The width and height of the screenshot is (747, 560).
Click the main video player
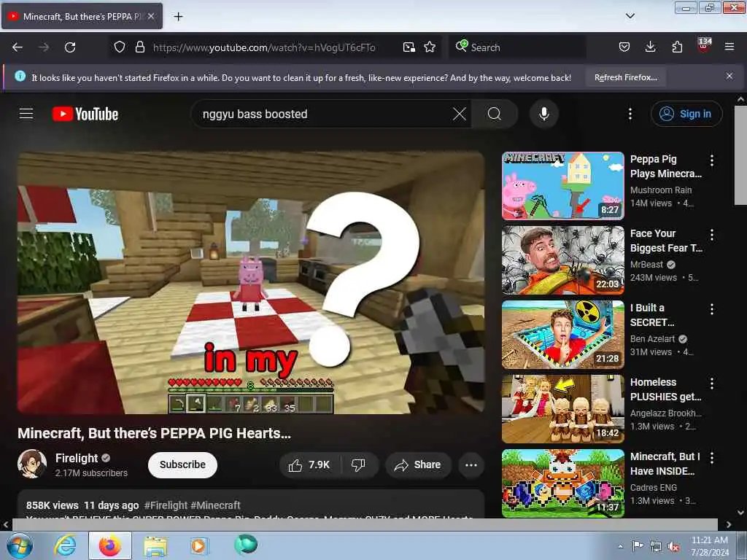251,283
